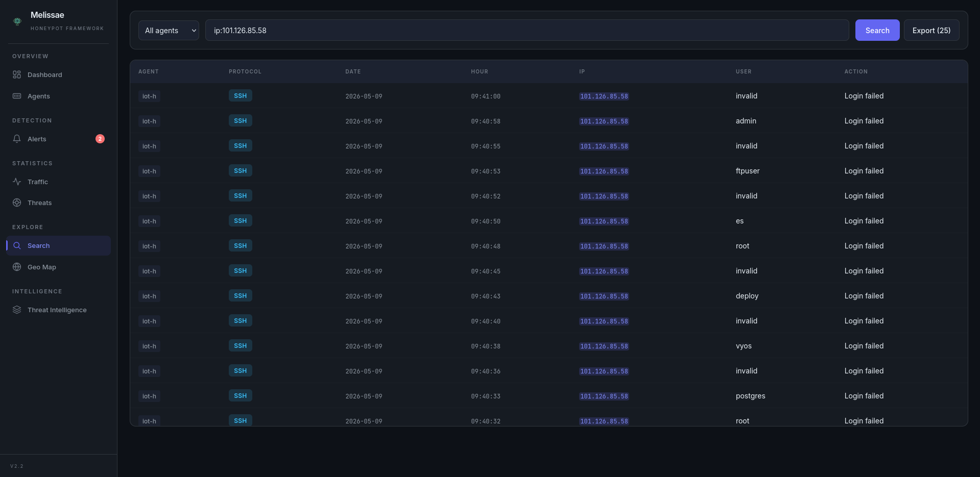The width and height of the screenshot is (980, 477).
Task: Open the Dashboard grid icon
Action: point(17,74)
